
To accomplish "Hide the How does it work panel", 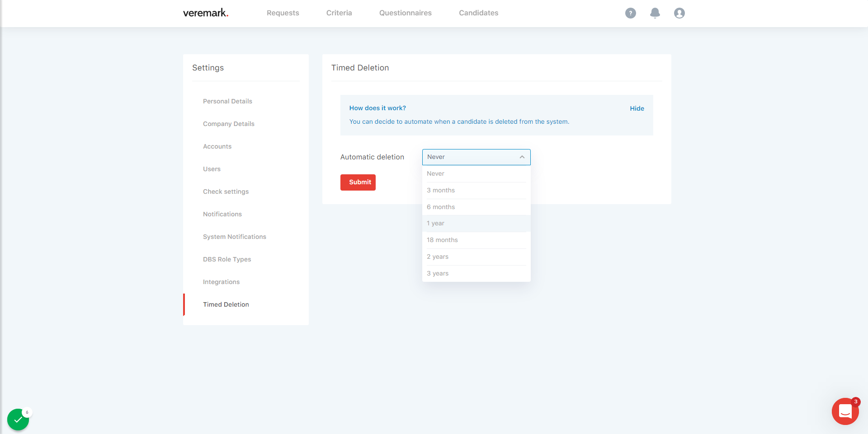I will coord(637,108).
